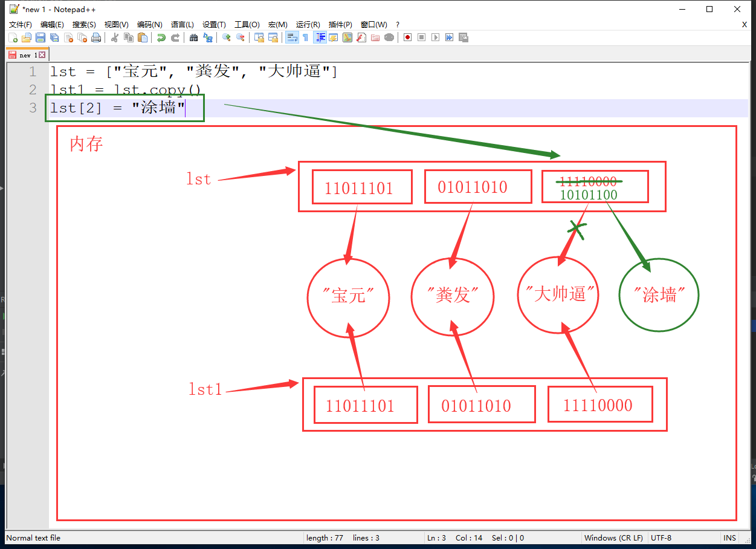Toggle the Function List panel icon
756x549 pixels.
coord(361,37)
